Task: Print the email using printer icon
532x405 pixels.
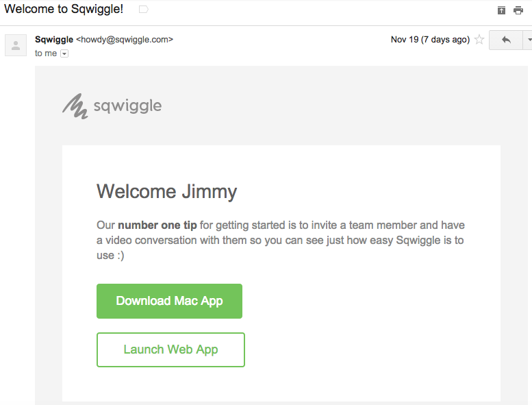Action: 518,10
